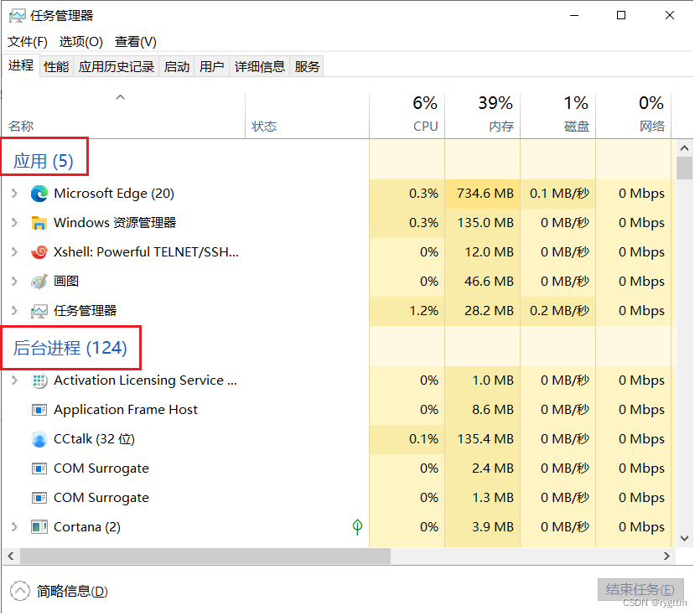Sort by the CPU column header

click(x=407, y=116)
